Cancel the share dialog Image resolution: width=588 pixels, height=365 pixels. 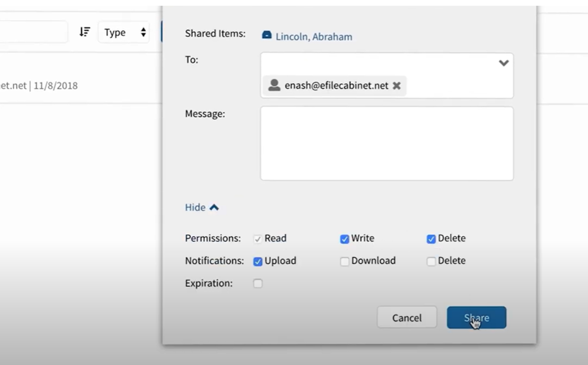tap(407, 317)
